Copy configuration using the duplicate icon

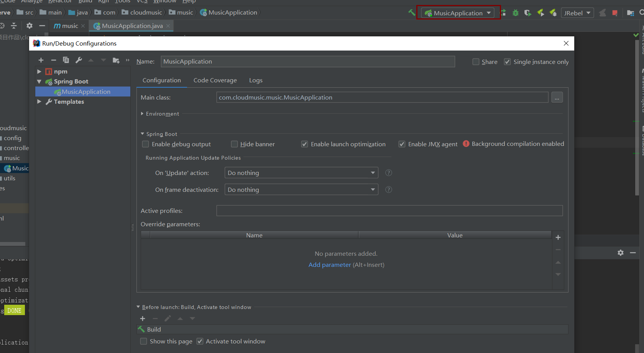tap(66, 60)
